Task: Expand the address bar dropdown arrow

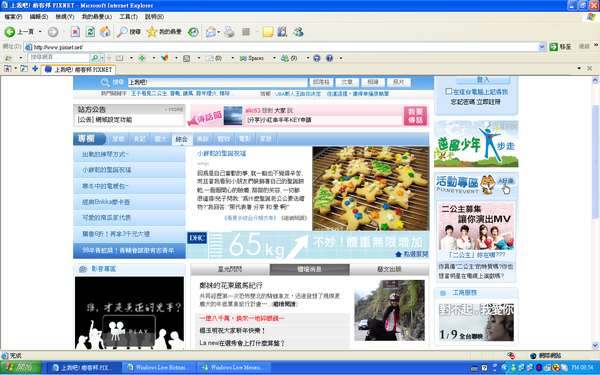Action: click(542, 47)
